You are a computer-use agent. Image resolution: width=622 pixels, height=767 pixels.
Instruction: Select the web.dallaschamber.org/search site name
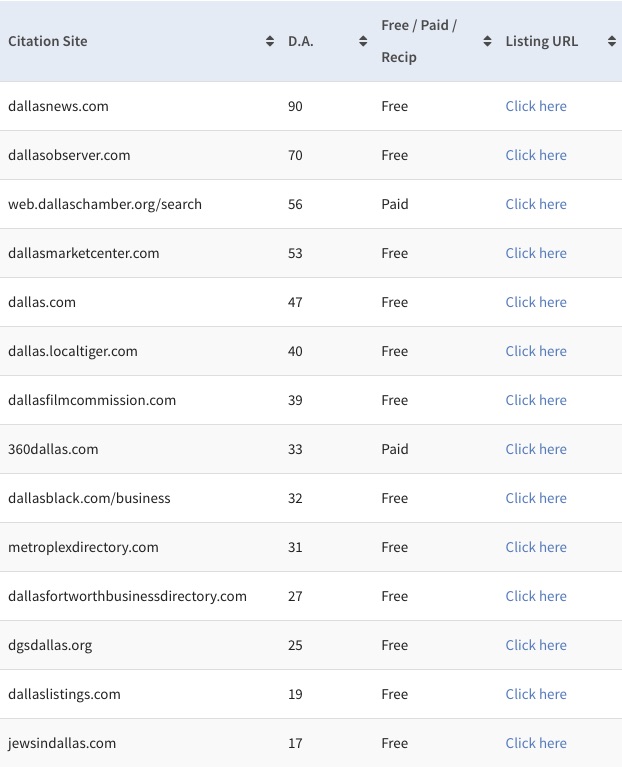(105, 204)
